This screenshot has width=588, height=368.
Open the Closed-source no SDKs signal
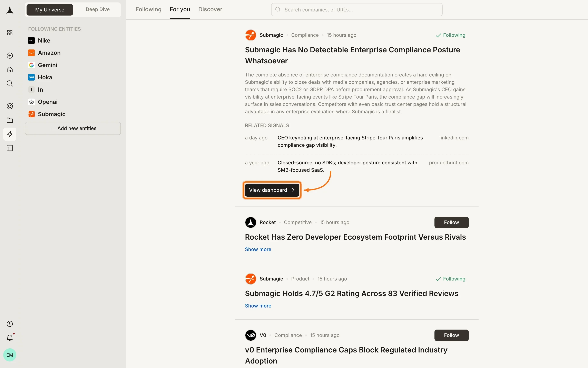(x=347, y=166)
